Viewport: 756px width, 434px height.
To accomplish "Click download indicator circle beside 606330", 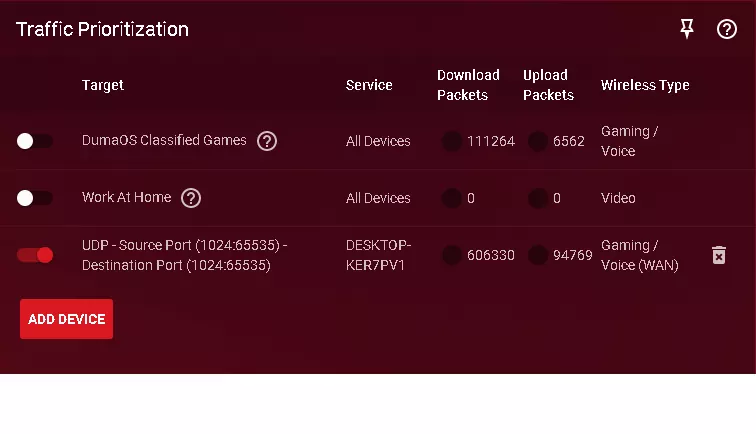I will [452, 255].
